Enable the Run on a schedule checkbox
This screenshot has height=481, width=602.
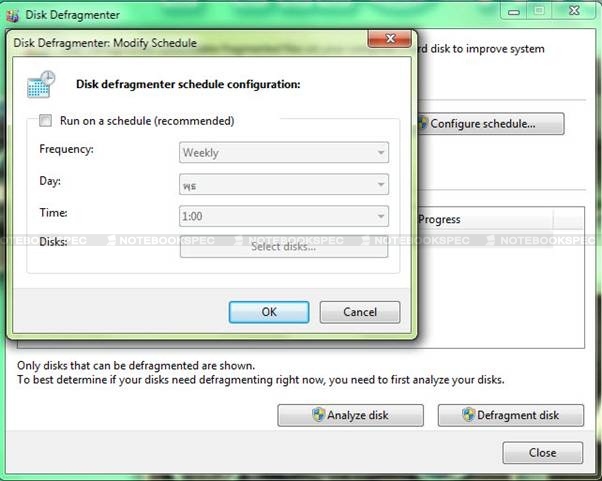(x=45, y=121)
